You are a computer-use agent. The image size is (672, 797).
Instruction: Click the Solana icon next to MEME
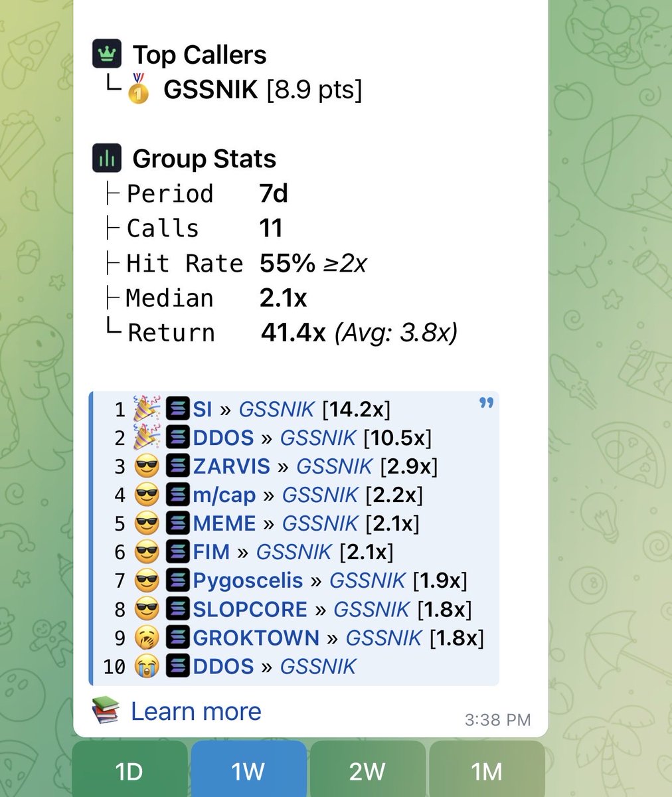(x=178, y=523)
